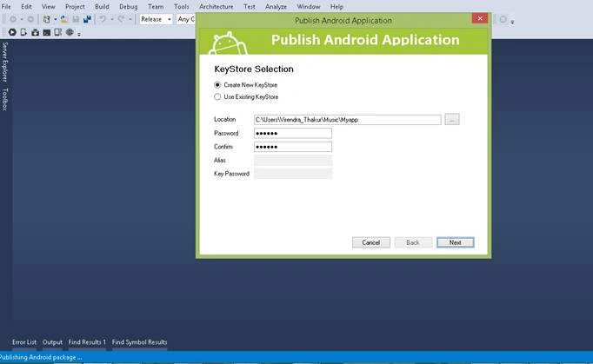Click the 'KeyStore Selection' heading text
593x364 pixels.
pyautogui.click(x=254, y=69)
